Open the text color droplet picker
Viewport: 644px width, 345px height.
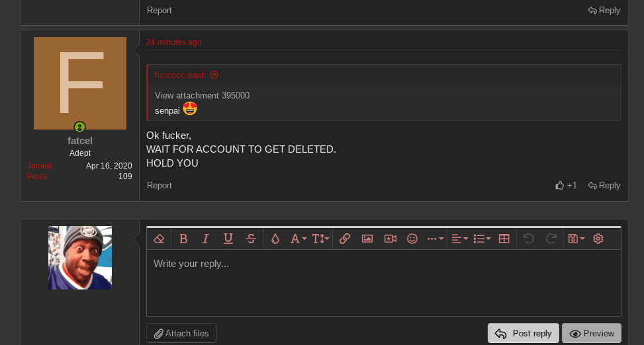pos(275,239)
